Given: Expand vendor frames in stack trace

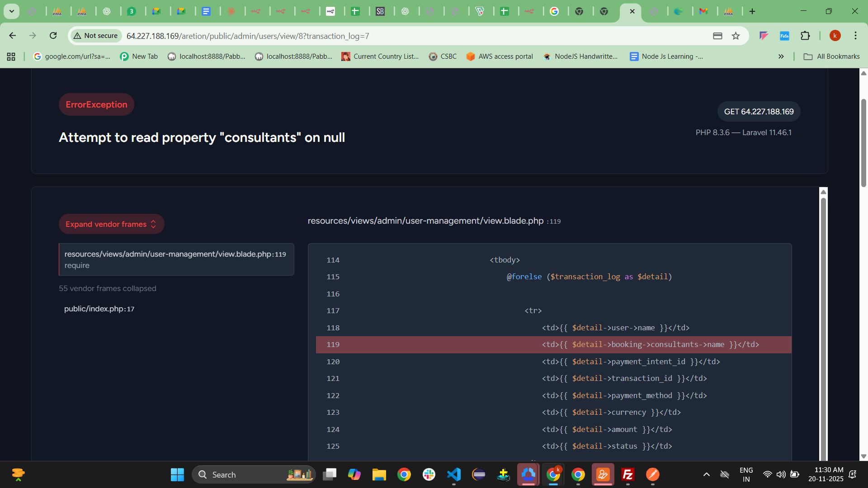Looking at the screenshot, I should (111, 224).
